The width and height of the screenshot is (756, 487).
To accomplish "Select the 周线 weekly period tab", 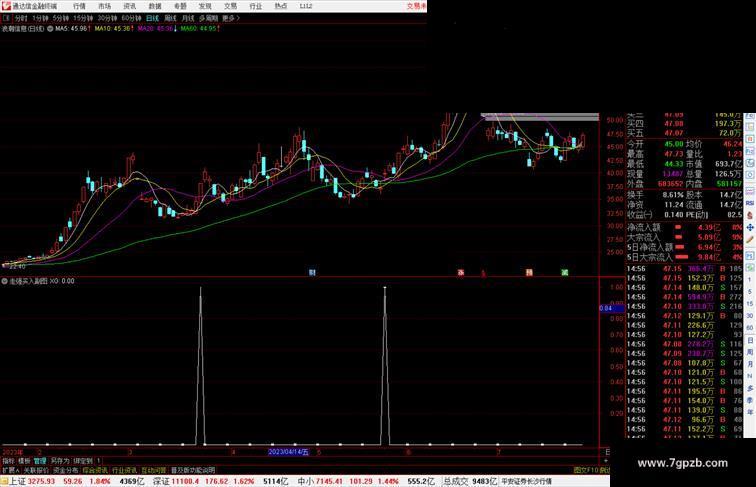I will tap(170, 18).
